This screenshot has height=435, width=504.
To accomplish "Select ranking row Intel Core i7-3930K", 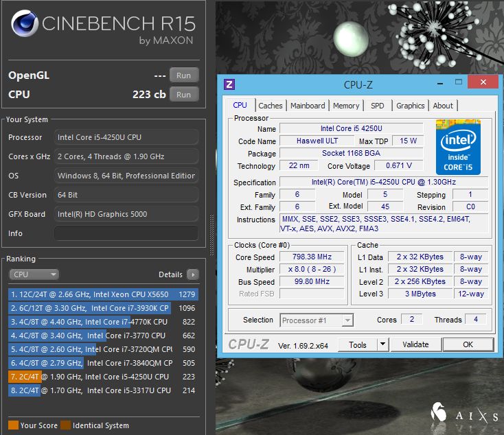I will [x=103, y=308].
